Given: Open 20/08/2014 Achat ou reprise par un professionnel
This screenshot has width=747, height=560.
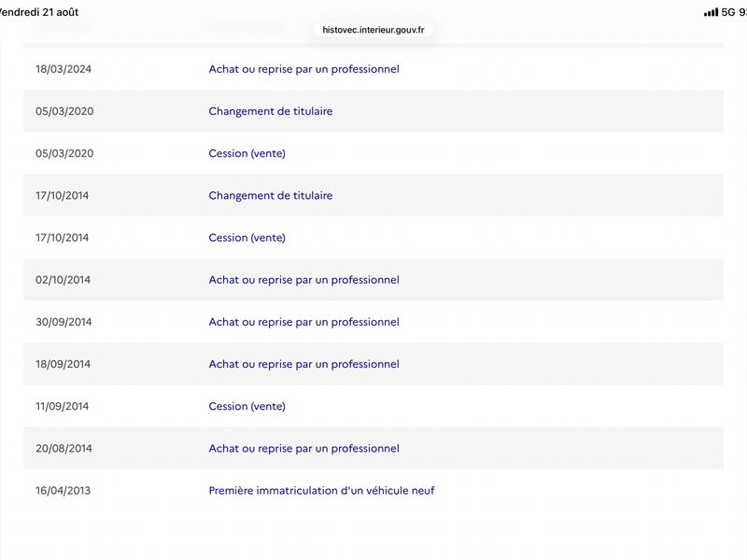Looking at the screenshot, I should pos(304,448).
